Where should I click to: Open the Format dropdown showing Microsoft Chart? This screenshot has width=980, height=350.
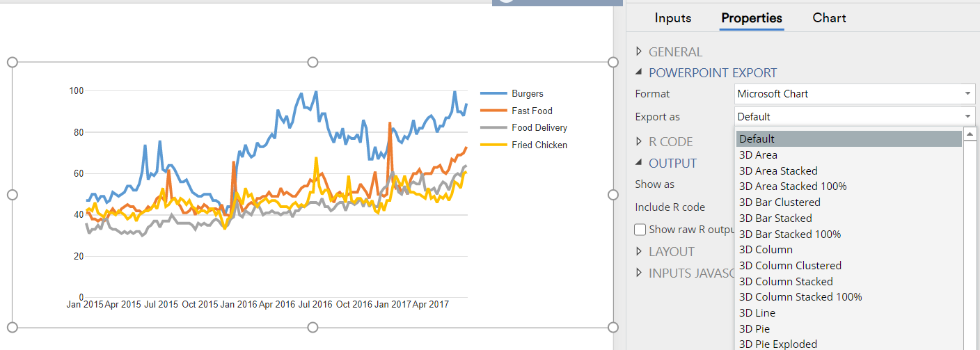pyautogui.click(x=855, y=94)
